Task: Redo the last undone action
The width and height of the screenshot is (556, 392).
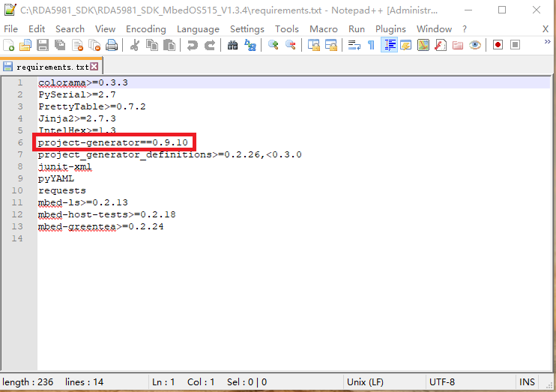Action: point(210,45)
